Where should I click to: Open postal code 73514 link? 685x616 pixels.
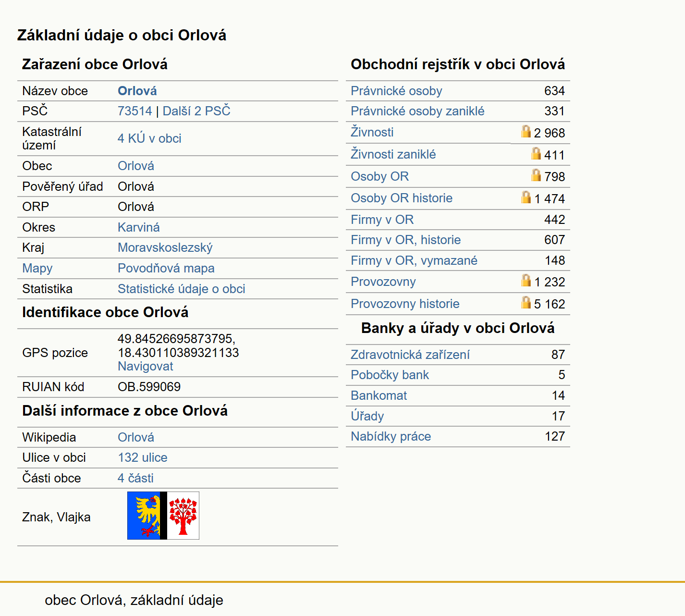[x=135, y=111]
